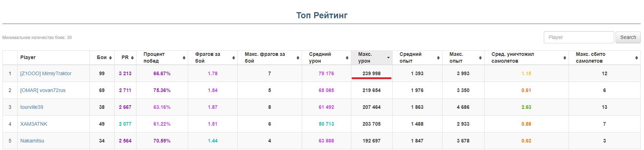The width and height of the screenshot is (644, 150).
Task: Toggle Макс. урон descending sort arrow
Action: (388, 58)
